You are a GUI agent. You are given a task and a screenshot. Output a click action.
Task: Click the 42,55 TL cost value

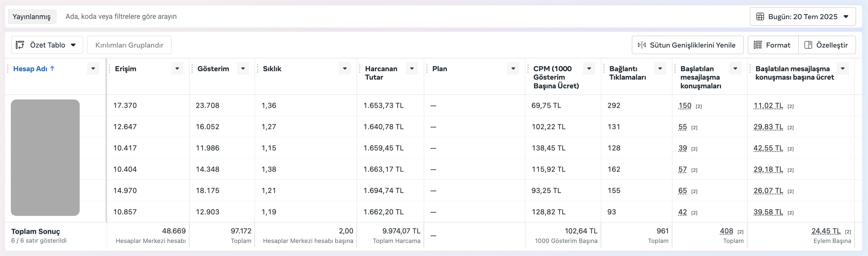point(768,148)
